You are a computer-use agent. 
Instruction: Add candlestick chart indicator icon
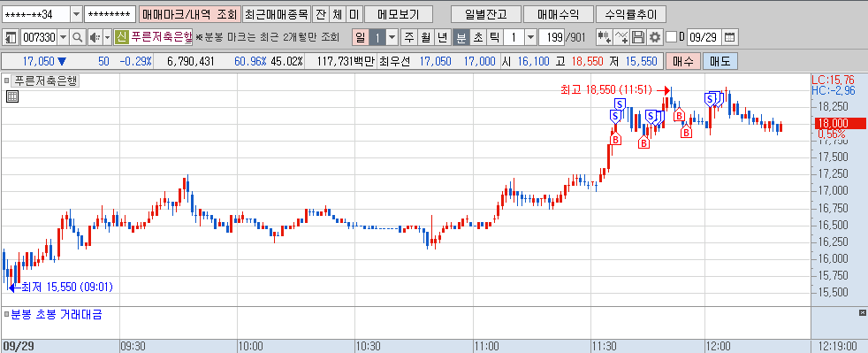click(x=604, y=38)
